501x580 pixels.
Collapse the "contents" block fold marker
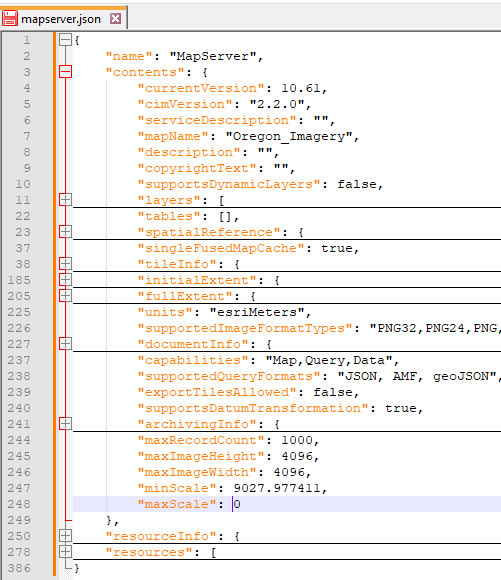[65, 72]
